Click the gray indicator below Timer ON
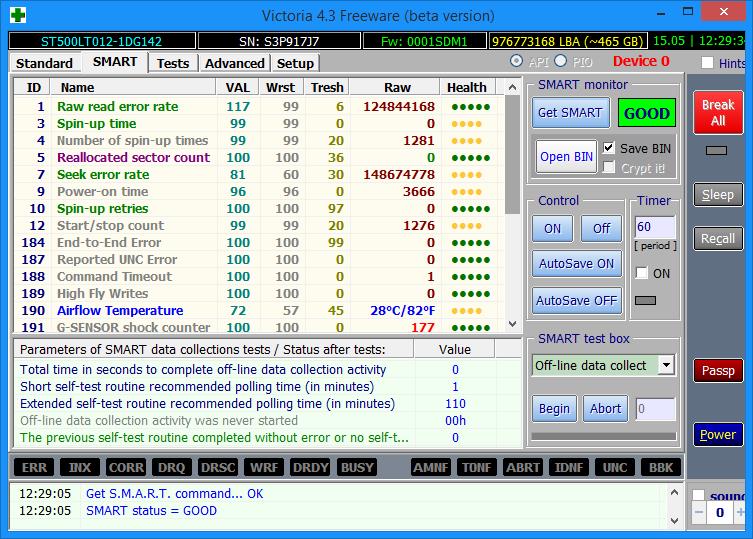This screenshot has height=539, width=753. click(x=645, y=300)
